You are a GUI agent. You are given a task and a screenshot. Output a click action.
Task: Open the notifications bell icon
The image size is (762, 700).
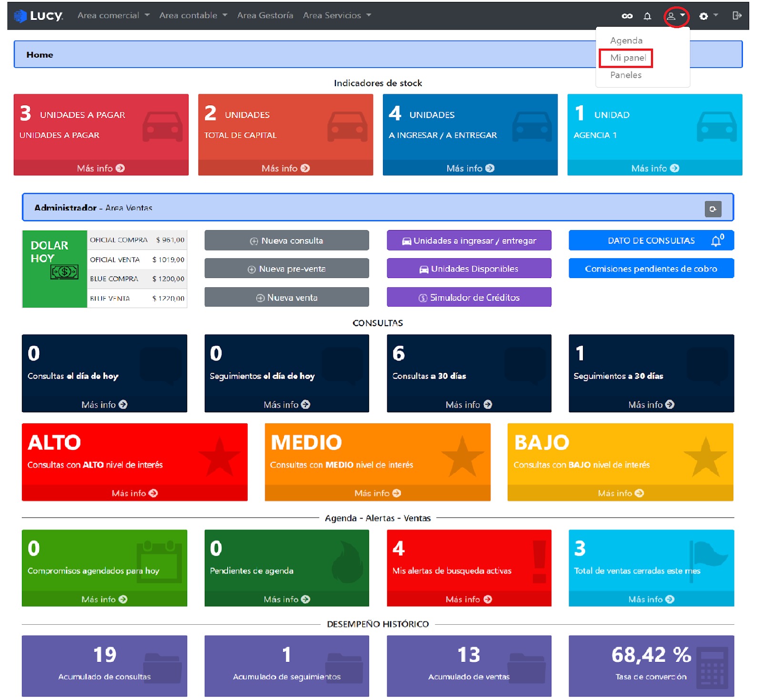(x=647, y=16)
